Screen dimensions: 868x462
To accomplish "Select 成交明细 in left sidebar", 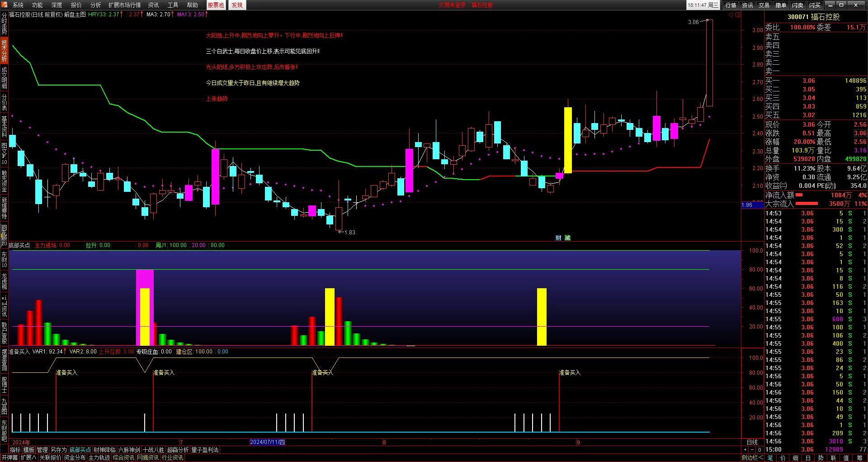I will pyautogui.click(x=4, y=78).
